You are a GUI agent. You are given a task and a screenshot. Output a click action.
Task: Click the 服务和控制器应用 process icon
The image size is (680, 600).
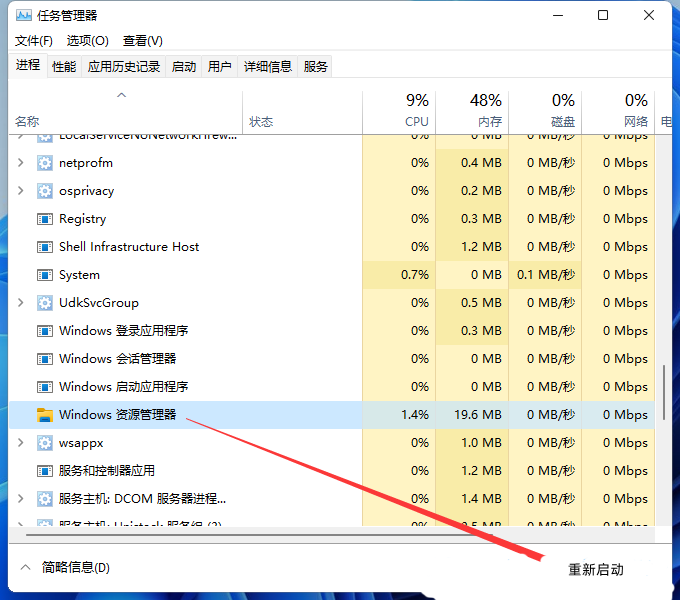click(44, 471)
